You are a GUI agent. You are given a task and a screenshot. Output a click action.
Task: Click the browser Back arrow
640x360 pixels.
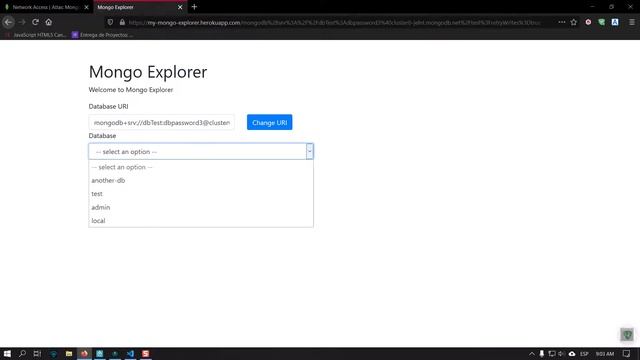point(8,22)
